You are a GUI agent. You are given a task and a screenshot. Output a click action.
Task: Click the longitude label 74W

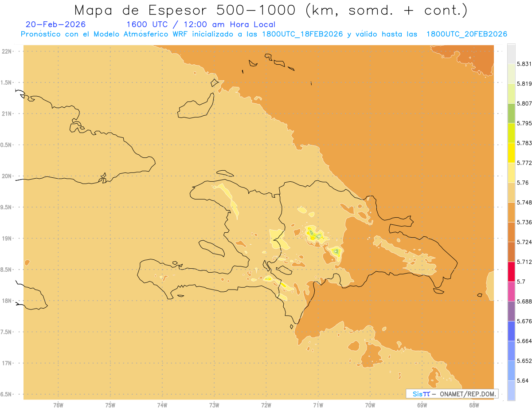[x=162, y=406]
